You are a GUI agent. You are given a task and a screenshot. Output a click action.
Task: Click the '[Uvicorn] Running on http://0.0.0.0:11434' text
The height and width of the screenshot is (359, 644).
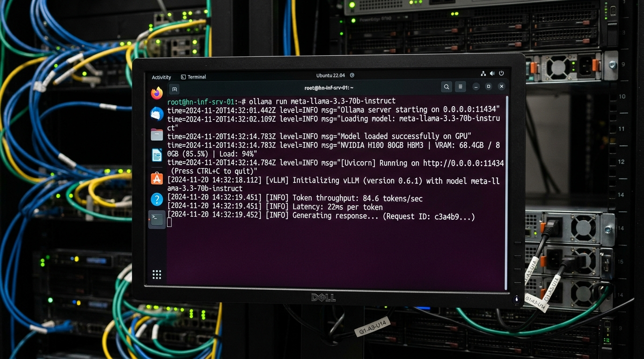pyautogui.click(x=423, y=163)
